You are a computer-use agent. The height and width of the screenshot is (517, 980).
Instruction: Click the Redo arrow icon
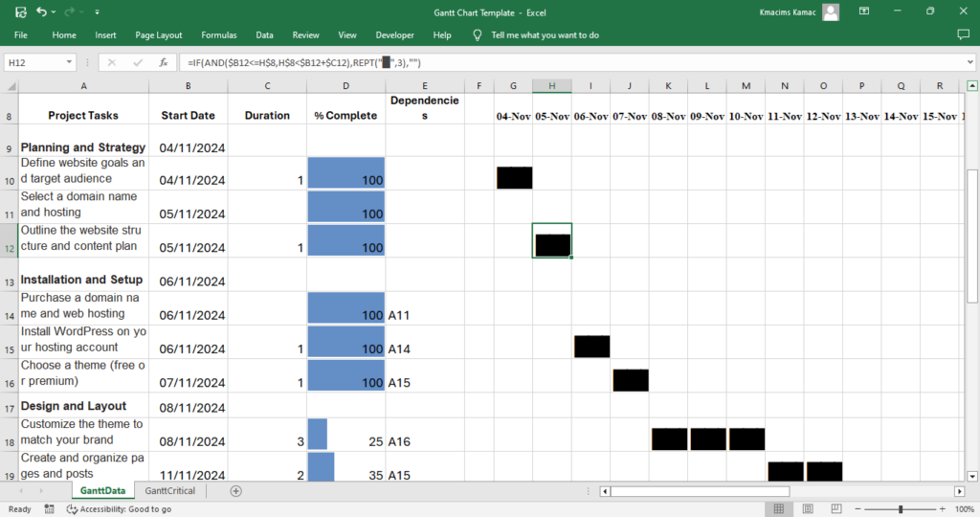(69, 11)
